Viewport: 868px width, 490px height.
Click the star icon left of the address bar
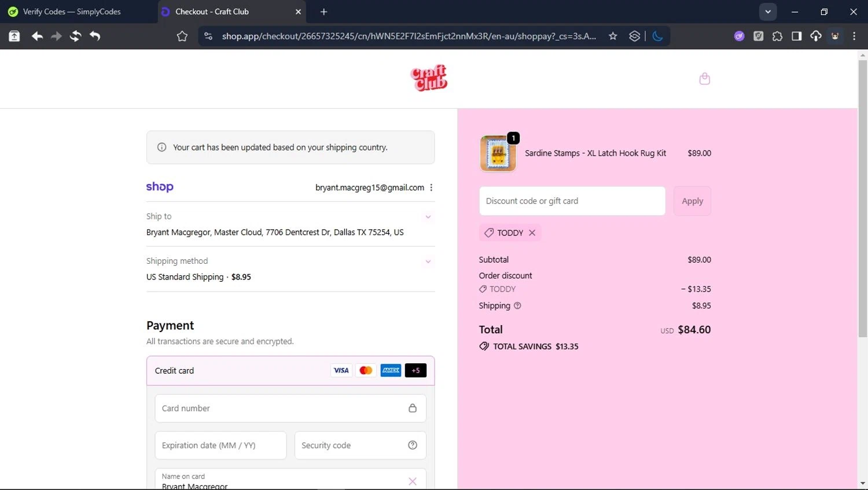coord(182,36)
